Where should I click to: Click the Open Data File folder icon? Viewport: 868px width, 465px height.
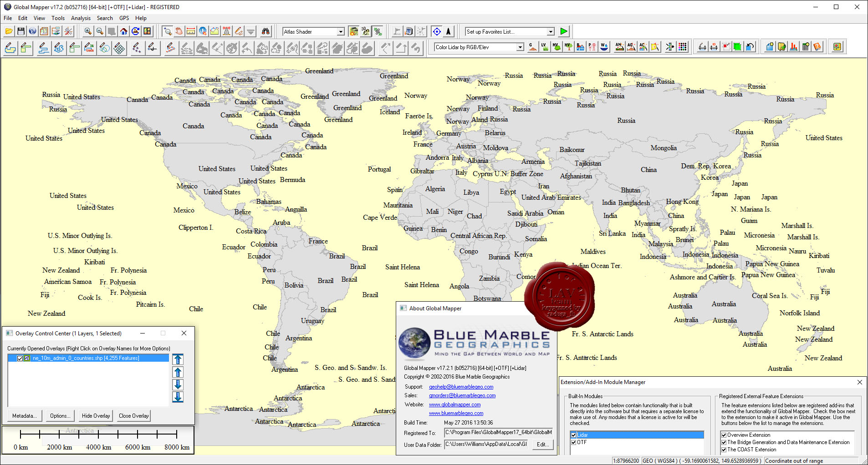click(x=9, y=31)
